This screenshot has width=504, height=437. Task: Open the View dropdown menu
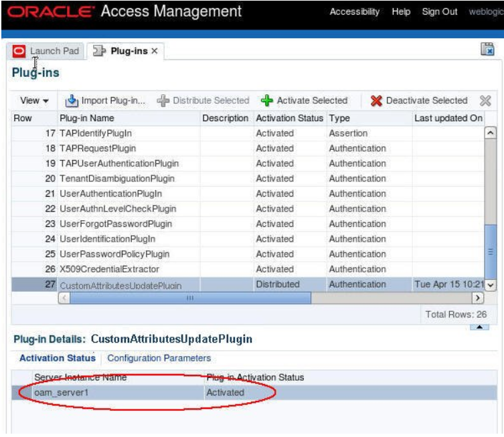click(34, 100)
